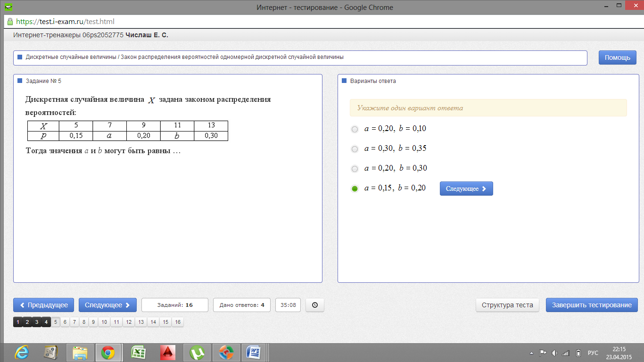Jump to question 4

46,322
